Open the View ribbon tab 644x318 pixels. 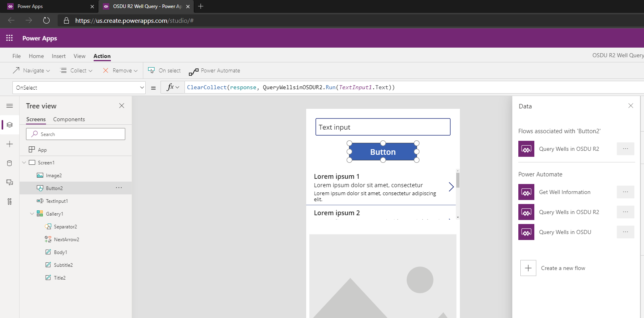point(79,56)
